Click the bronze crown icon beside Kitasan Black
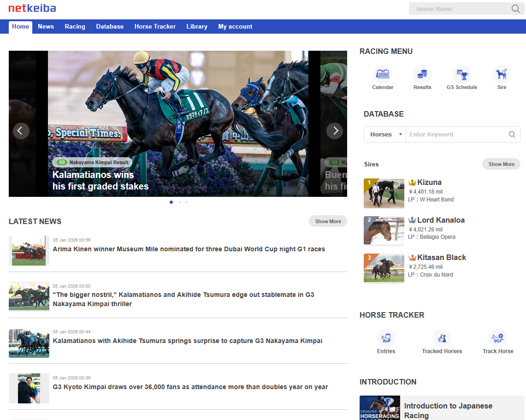Image resolution: width=526 pixels, height=420 pixels. click(412, 258)
